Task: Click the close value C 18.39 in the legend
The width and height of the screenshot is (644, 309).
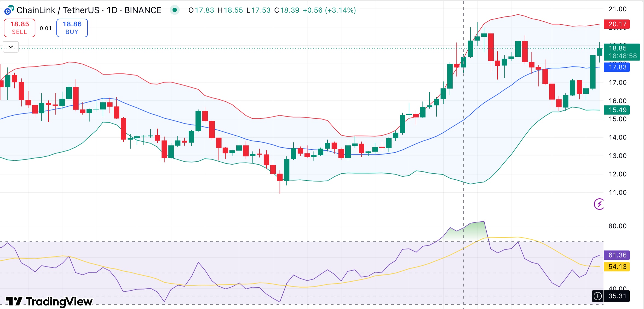Action: (x=288, y=10)
